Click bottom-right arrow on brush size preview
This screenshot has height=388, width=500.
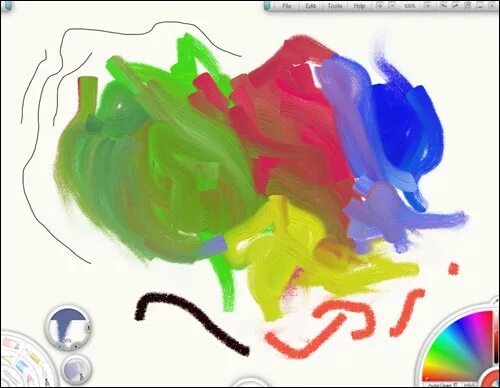(x=76, y=347)
